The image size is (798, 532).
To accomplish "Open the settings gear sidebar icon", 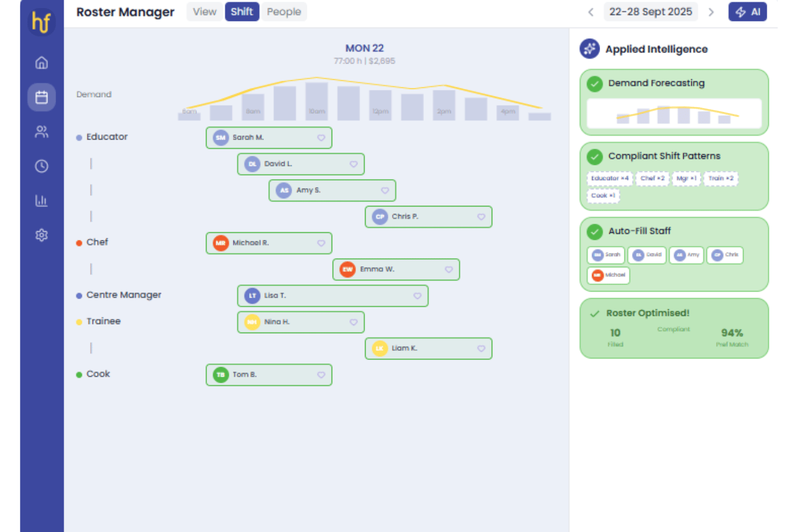I will pos(42,235).
